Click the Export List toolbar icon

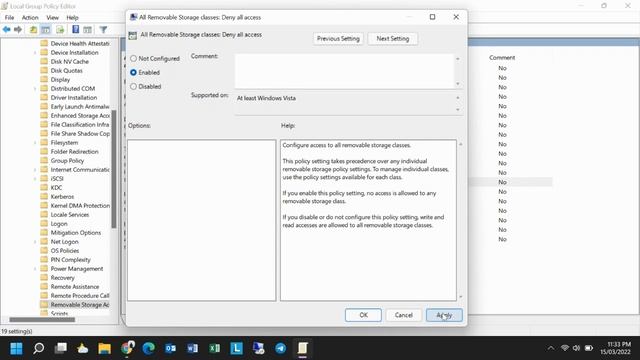(60, 29)
